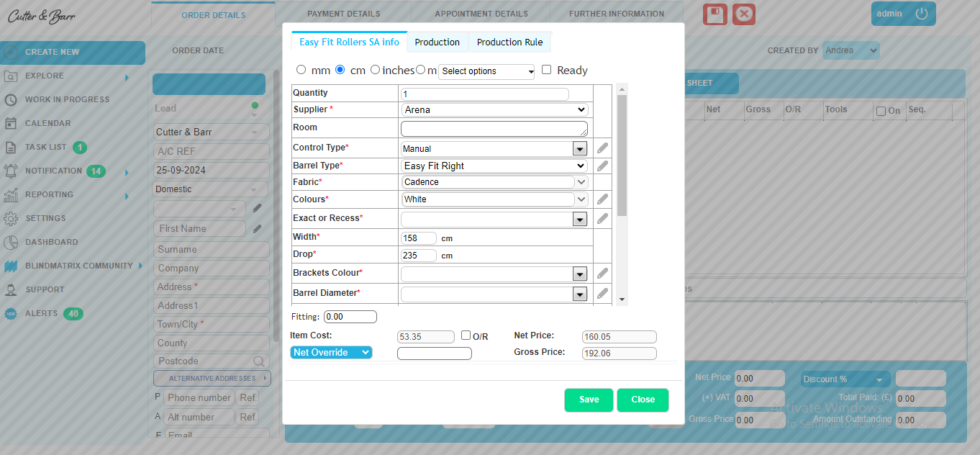Screen dimensions: 980x455
Task: Click the red X cancel icon in header
Action: click(x=744, y=14)
